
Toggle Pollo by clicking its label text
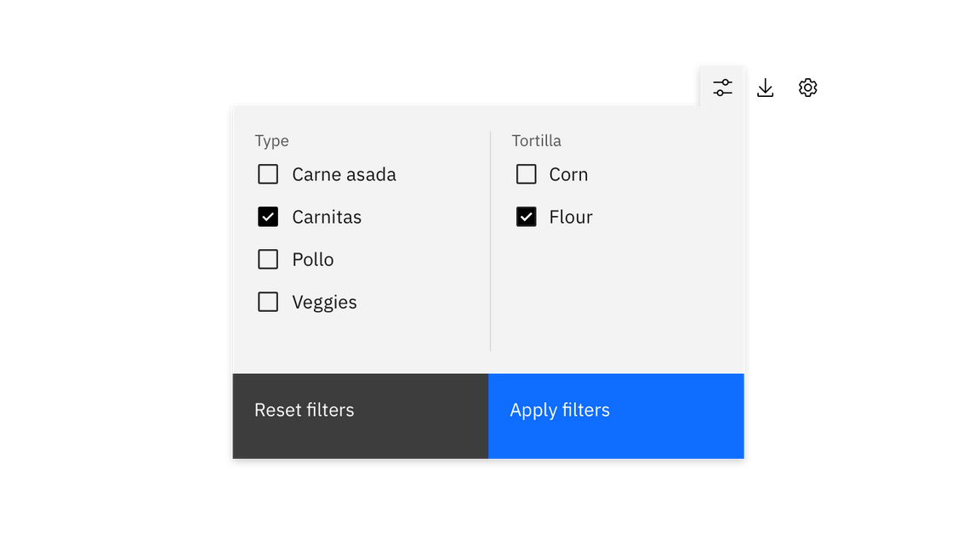313,259
